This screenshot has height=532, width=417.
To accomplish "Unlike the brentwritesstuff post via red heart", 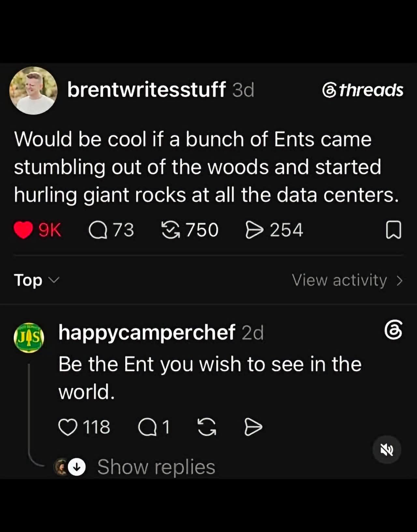I will click(x=23, y=230).
